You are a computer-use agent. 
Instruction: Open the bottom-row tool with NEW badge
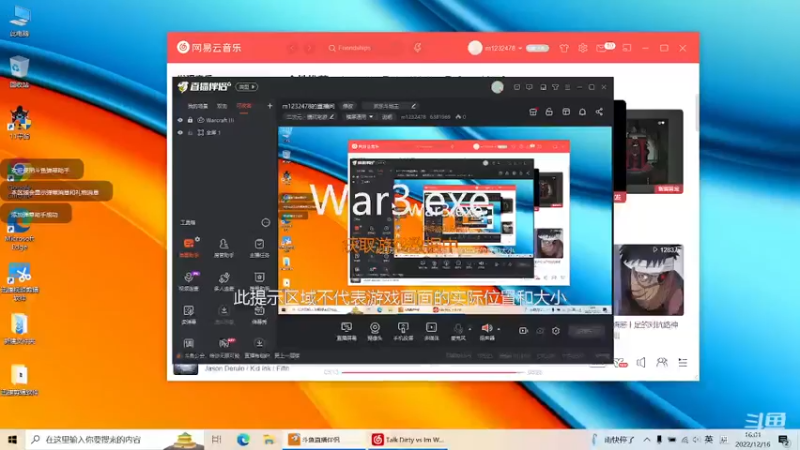(224, 343)
